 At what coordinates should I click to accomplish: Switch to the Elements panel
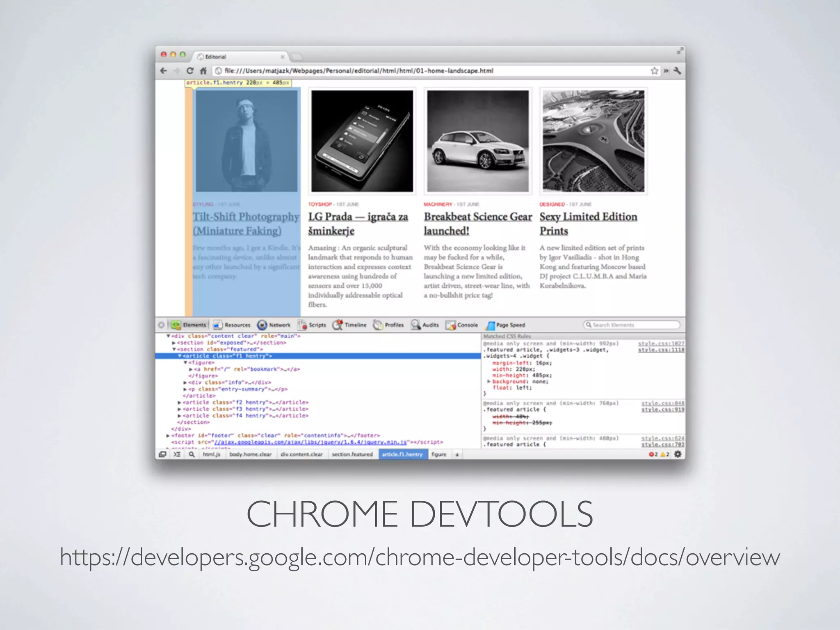point(189,325)
